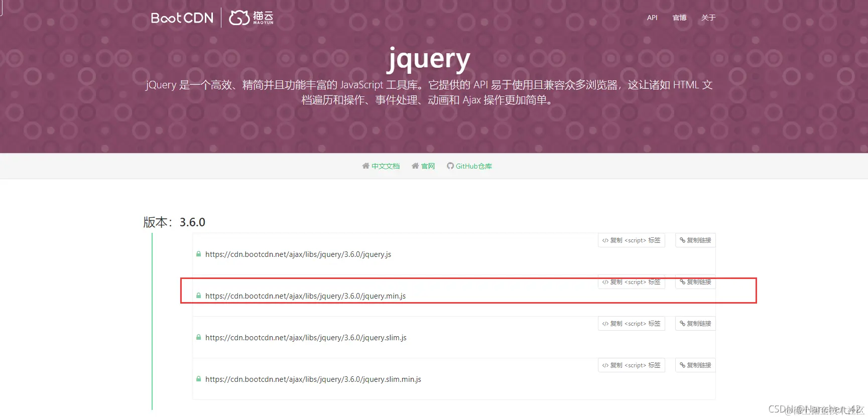The height and width of the screenshot is (419, 868).
Task: Click the home icon beside 中文文档
Action: (365, 166)
